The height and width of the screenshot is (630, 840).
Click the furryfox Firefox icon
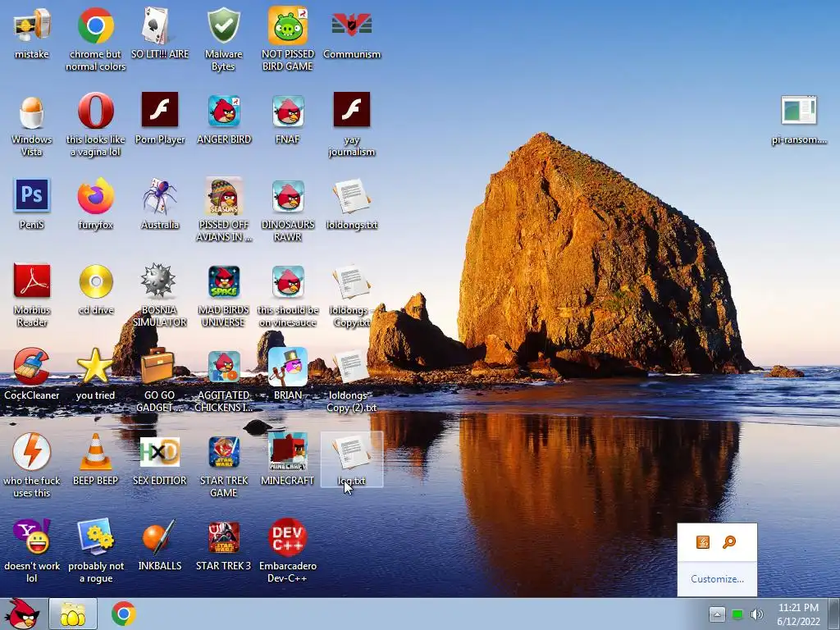[x=95, y=204]
